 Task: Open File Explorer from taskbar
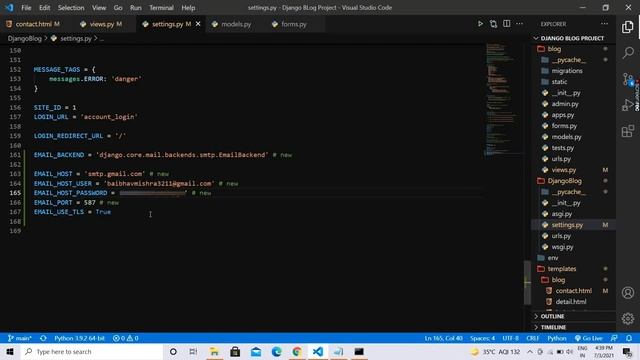click(x=214, y=351)
